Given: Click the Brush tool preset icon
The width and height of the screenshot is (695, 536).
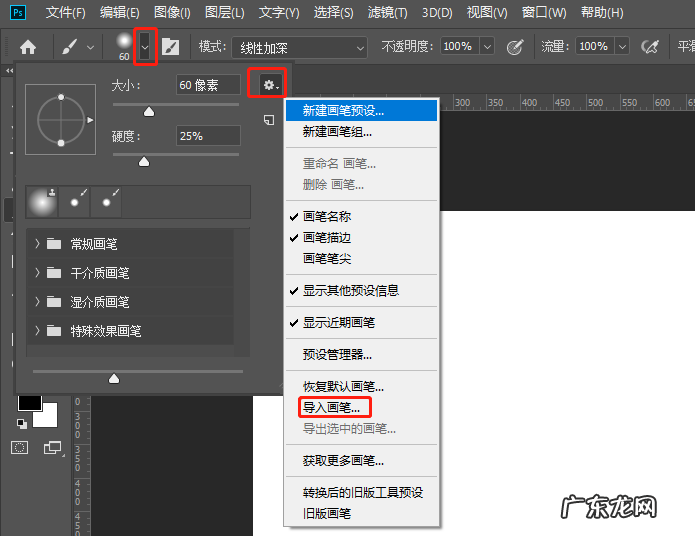Looking at the screenshot, I should [x=70, y=47].
